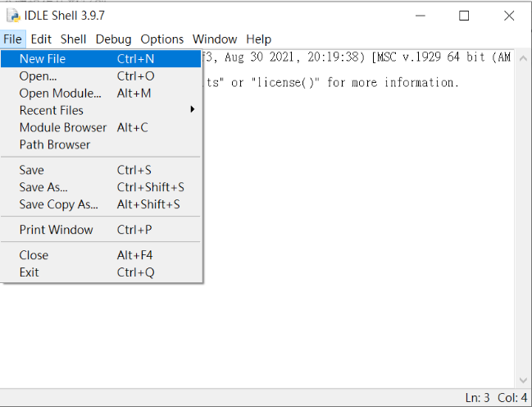The image size is (532, 407).
Task: Select the Open... menu entry
Action: [101, 76]
